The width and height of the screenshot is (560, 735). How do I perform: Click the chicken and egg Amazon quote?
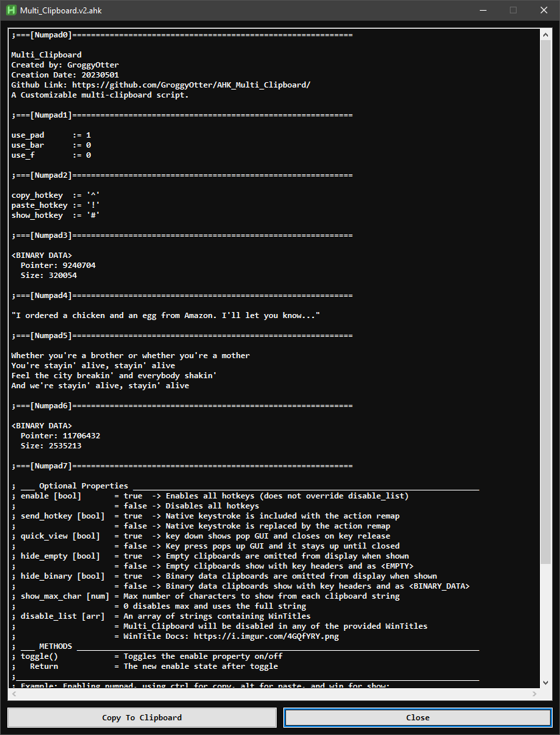click(x=164, y=315)
